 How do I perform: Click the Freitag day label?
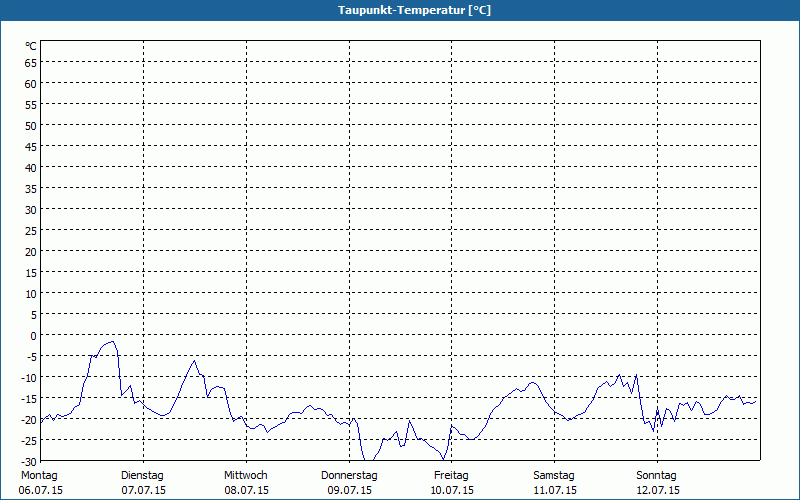click(451, 475)
